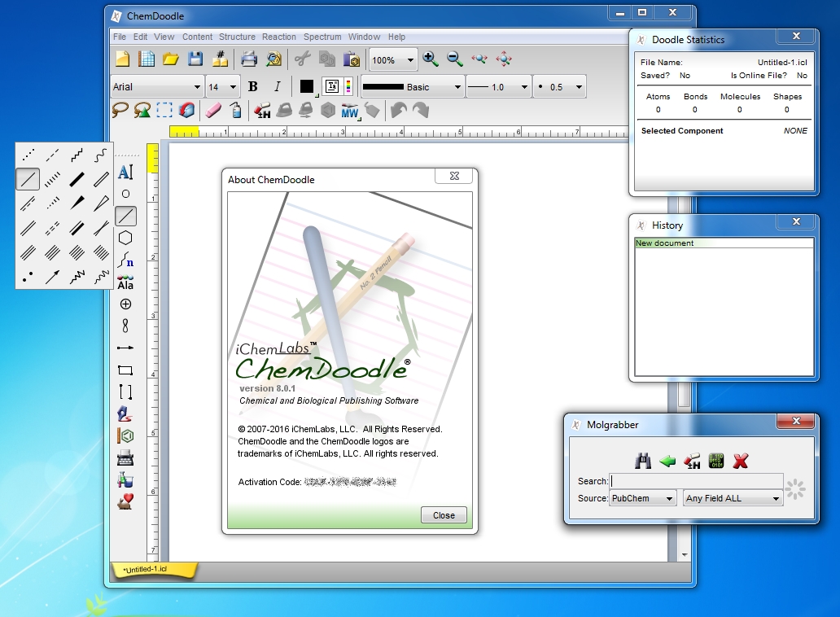This screenshot has width=840, height=617.
Task: Open the Reaction menu
Action: pyautogui.click(x=279, y=37)
